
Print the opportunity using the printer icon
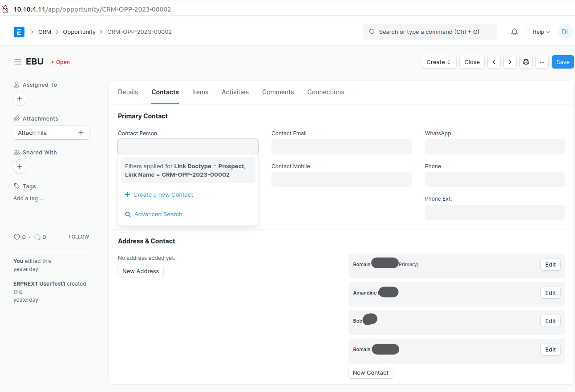(x=526, y=62)
